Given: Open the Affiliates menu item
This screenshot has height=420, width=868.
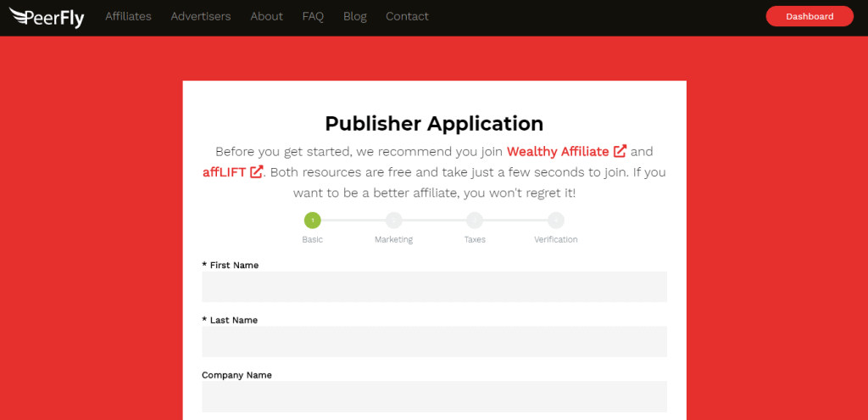Looking at the screenshot, I should (129, 17).
